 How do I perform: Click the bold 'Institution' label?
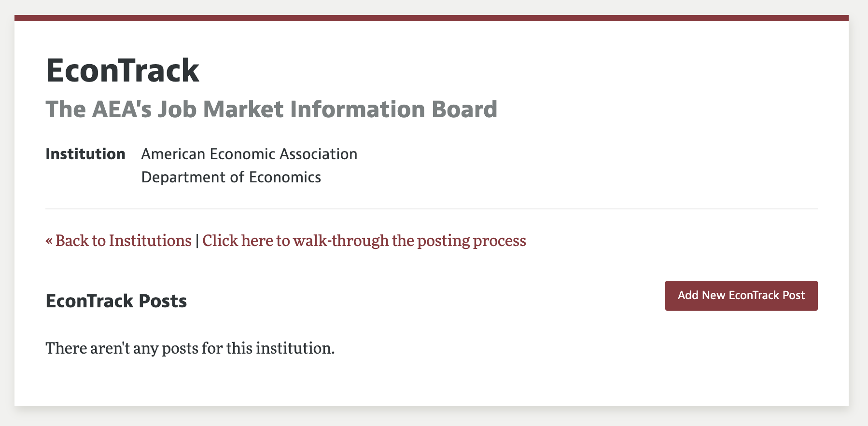tap(85, 154)
